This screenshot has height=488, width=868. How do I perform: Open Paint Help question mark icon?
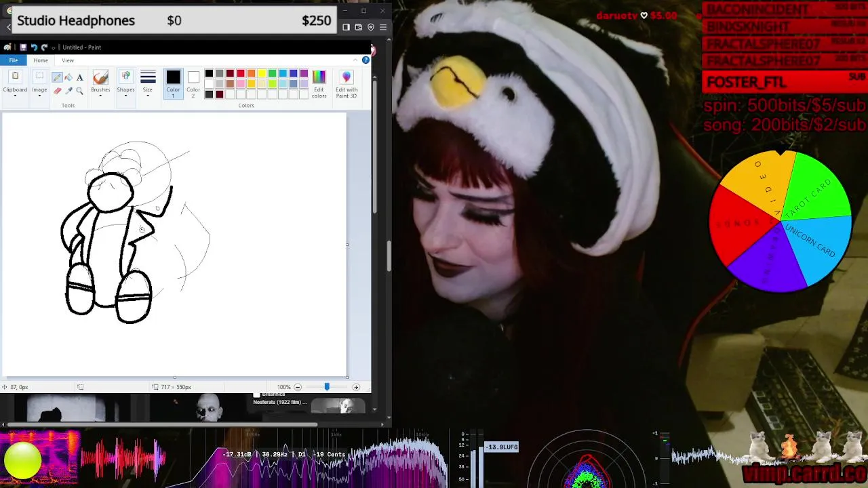pyautogui.click(x=366, y=60)
